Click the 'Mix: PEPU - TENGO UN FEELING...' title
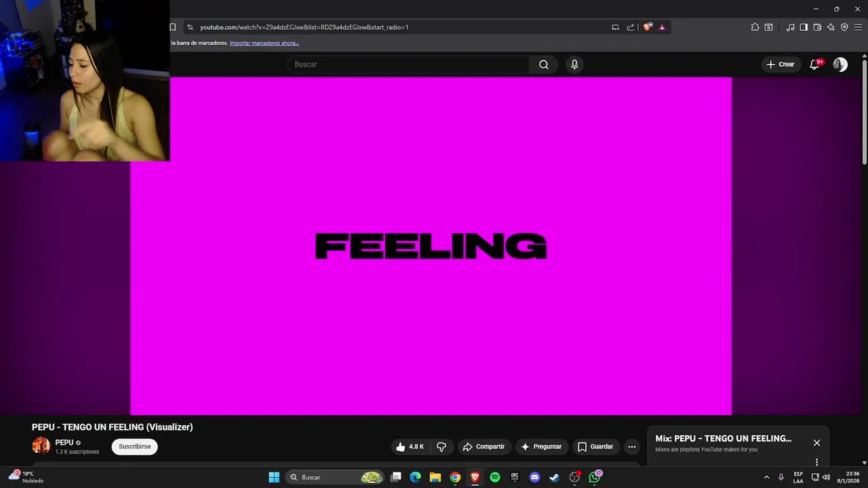This screenshot has width=868, height=488. click(x=723, y=439)
